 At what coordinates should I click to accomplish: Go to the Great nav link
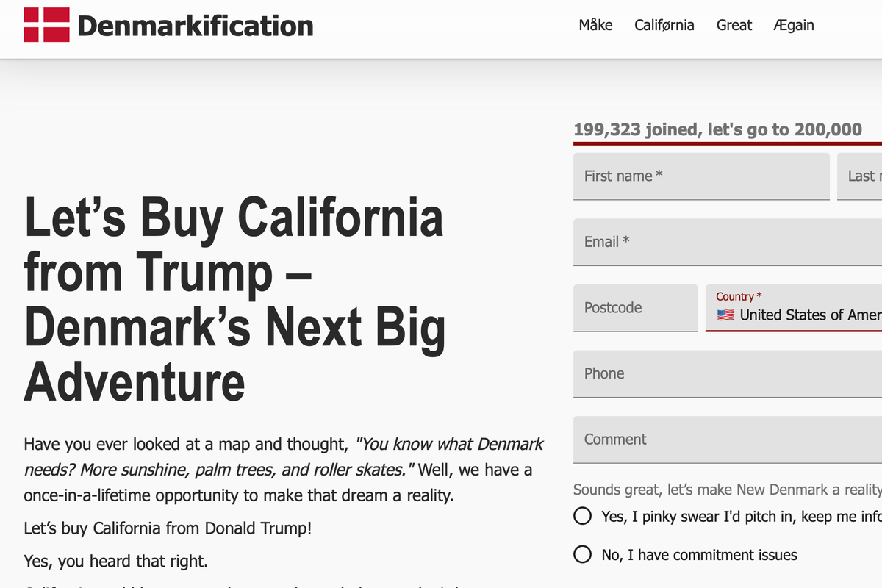tap(734, 25)
